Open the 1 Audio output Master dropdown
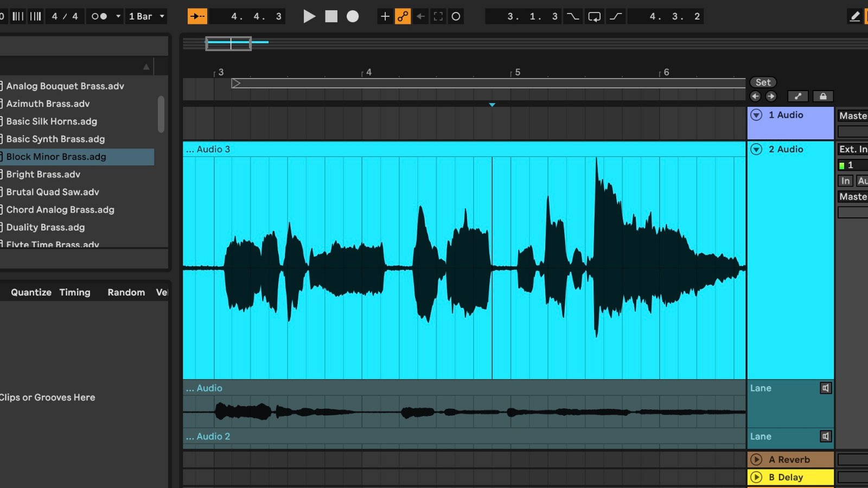The width and height of the screenshot is (868, 488). [853, 115]
